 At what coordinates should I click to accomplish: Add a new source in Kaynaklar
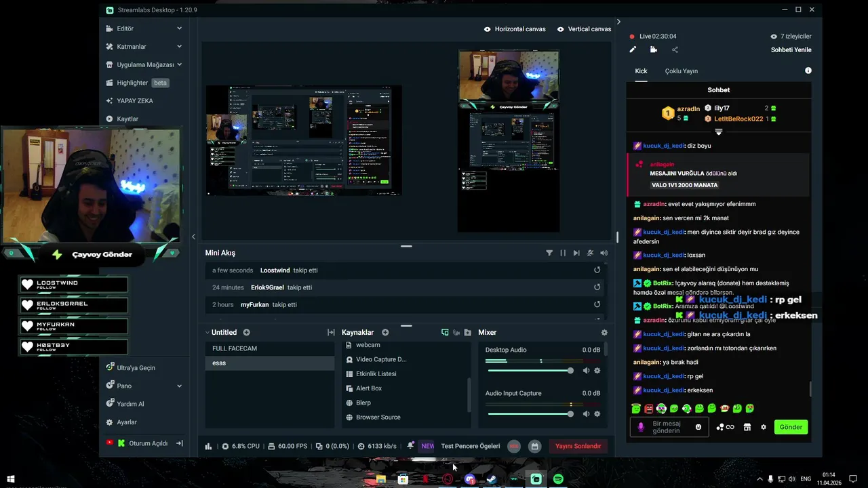(385, 332)
